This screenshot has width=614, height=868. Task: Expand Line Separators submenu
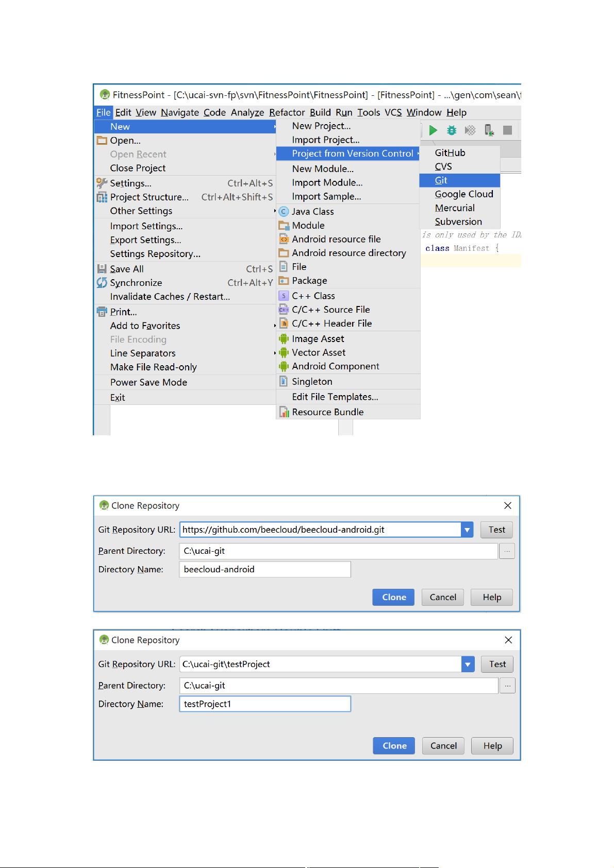click(185, 353)
